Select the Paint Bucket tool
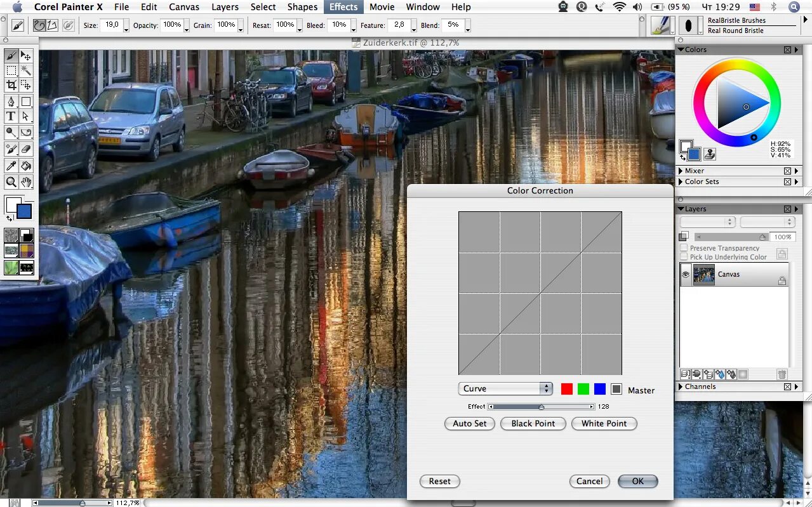812x507 pixels. (26, 166)
